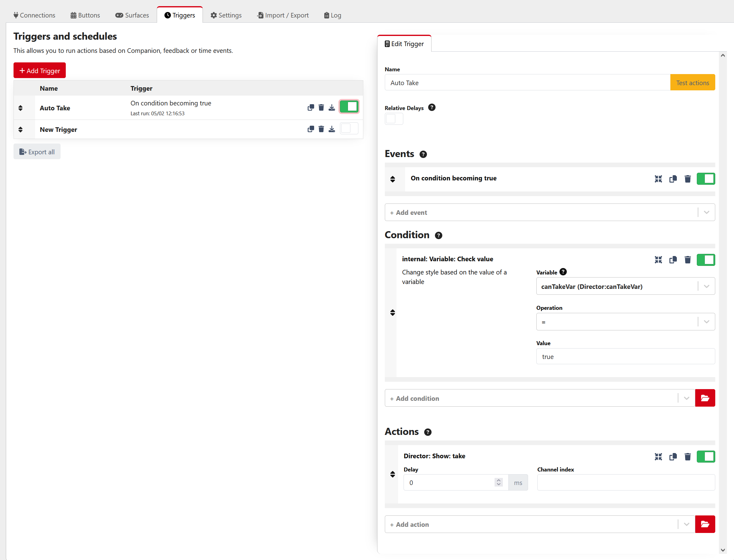Disable the Auto Take trigger toggle
This screenshot has width=734, height=560.
[349, 107]
